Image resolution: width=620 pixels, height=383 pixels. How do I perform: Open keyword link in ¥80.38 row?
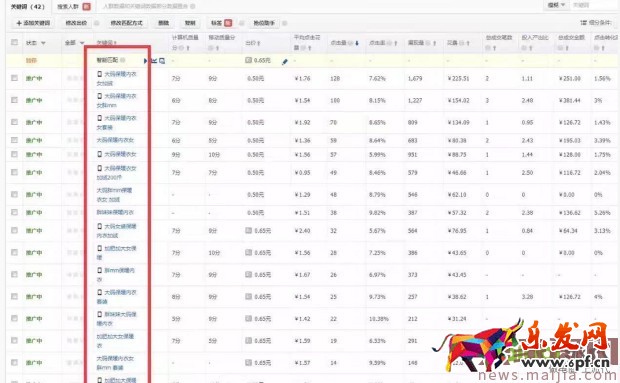pos(115,140)
